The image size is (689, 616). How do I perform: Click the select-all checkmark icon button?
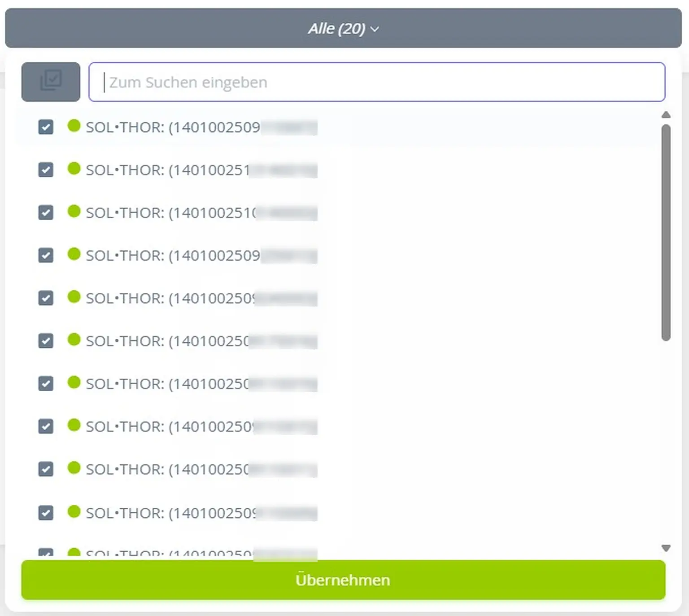tap(51, 82)
